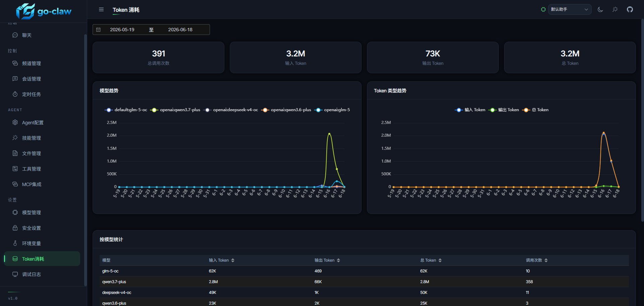Click the sparkle icon beside 技能管理

click(15, 138)
